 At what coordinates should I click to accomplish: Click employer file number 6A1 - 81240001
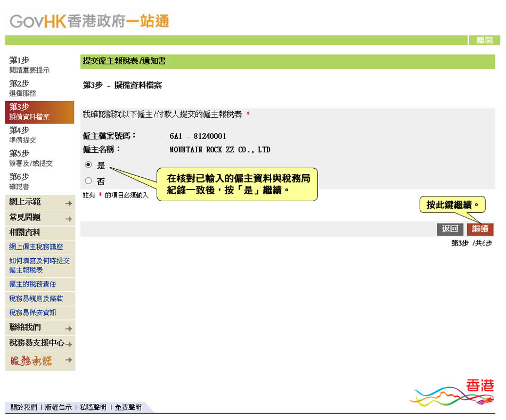198,136
